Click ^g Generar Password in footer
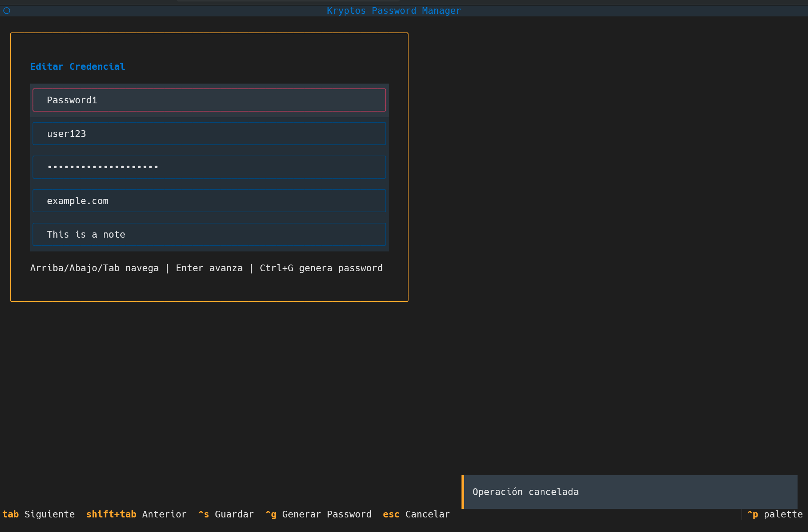The width and height of the screenshot is (808, 532). (x=318, y=514)
